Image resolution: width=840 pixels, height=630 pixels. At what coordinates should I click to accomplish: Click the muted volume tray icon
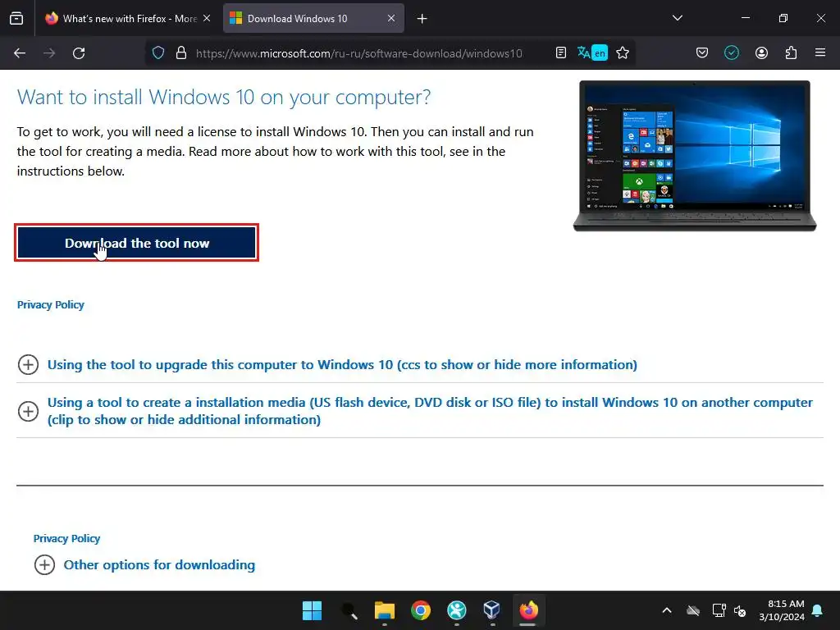pyautogui.click(x=741, y=610)
